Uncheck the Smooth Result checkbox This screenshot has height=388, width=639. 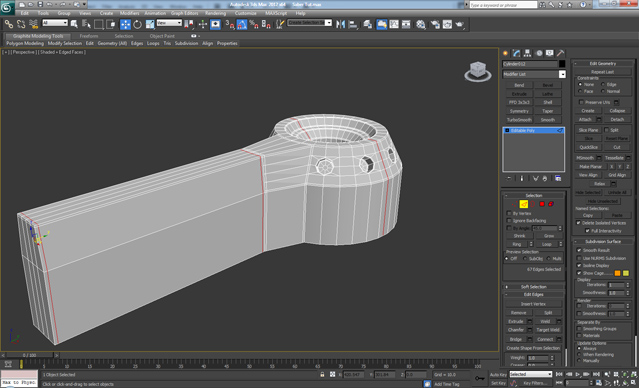(579, 250)
